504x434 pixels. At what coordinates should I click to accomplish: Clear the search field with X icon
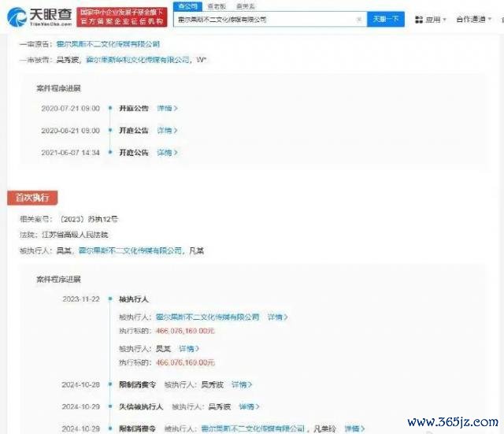(x=359, y=20)
